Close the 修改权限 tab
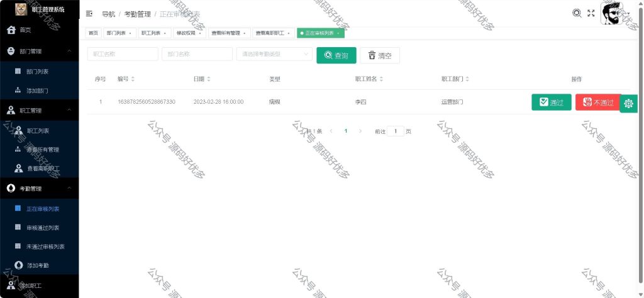Viewport: 644px width, 298px height. pyautogui.click(x=200, y=34)
